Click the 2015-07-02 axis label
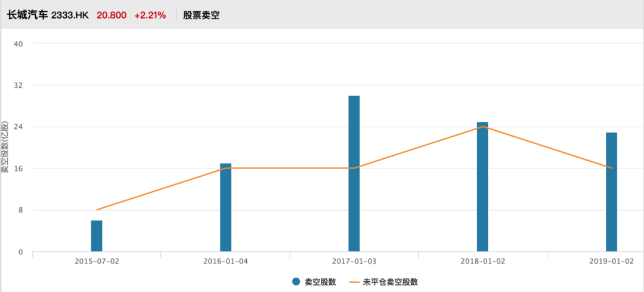644x292 pixels. tap(97, 261)
